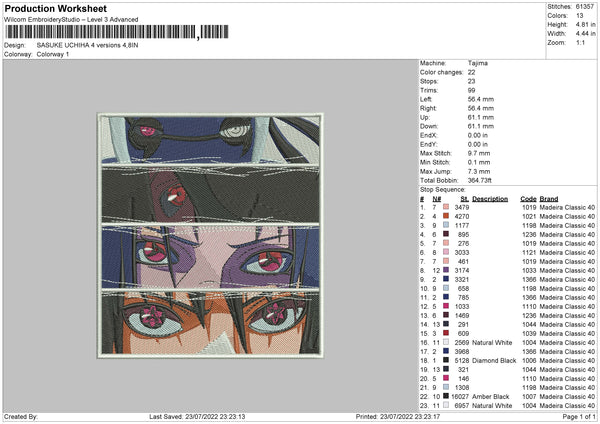This screenshot has height=424, width=600.
Task: Click the magenta swatch beside stitch count 146
Action: (446, 378)
